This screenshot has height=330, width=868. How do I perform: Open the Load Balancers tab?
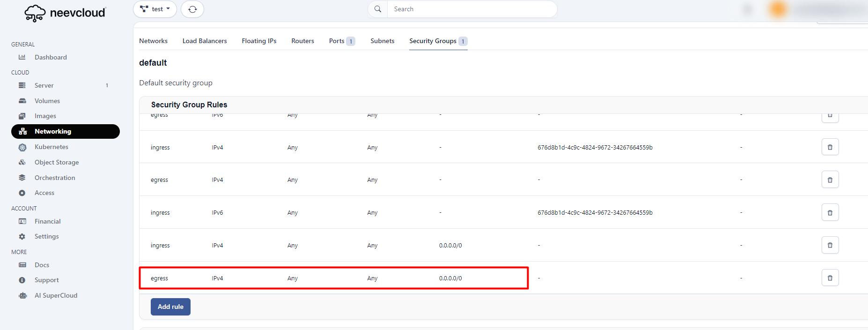click(205, 41)
